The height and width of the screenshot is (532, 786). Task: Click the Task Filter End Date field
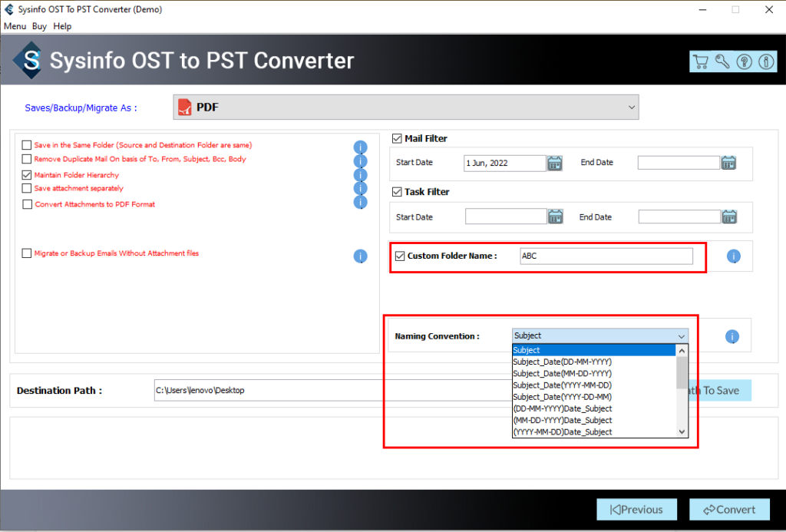680,216
